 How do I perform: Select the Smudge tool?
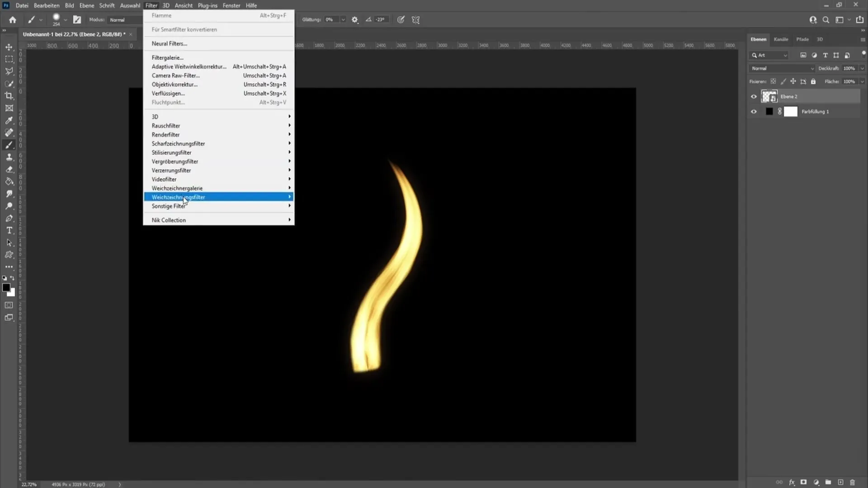click(9, 194)
